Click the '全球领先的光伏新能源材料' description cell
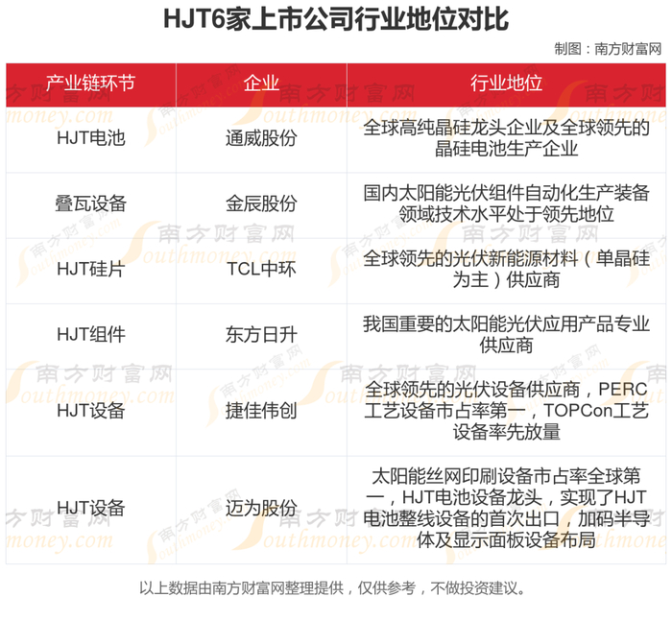Screen dimensions: 672x621 click(x=506, y=270)
